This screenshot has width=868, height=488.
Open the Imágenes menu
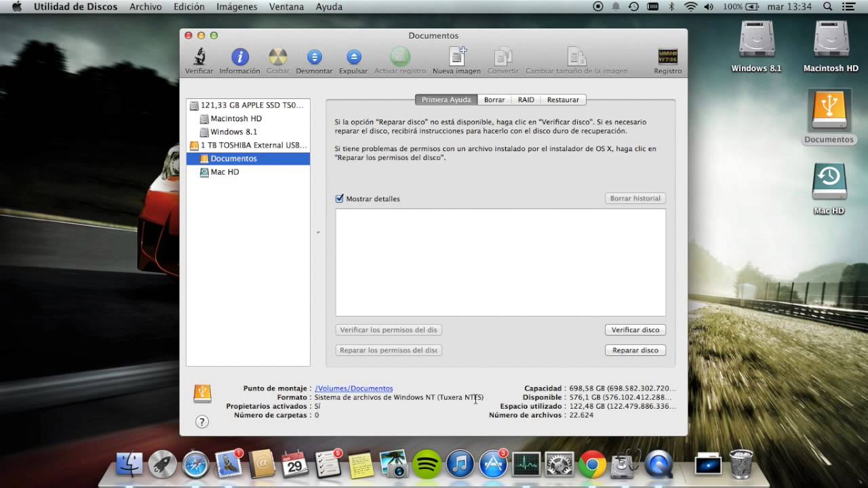pos(237,7)
